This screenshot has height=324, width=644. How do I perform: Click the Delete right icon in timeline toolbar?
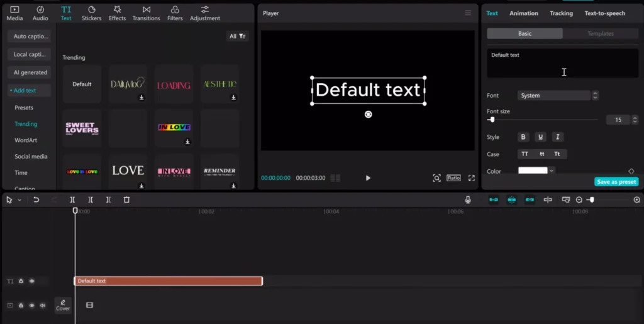pyautogui.click(x=108, y=199)
